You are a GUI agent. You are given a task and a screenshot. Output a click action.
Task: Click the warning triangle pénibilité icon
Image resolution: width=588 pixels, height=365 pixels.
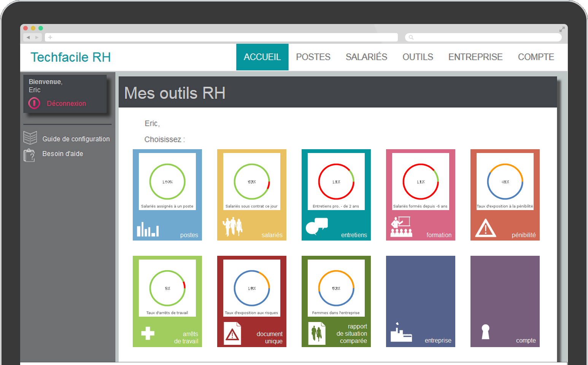(x=485, y=228)
